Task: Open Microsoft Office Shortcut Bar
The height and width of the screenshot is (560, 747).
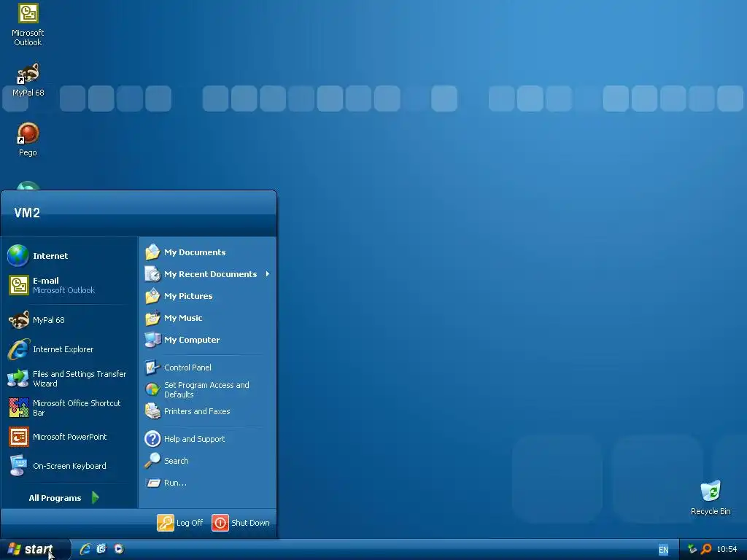Action: [x=69, y=408]
